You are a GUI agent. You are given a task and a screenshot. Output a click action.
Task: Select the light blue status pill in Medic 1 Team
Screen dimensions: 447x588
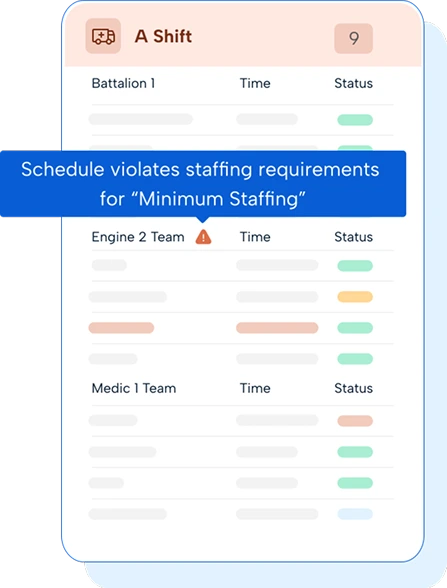355,514
